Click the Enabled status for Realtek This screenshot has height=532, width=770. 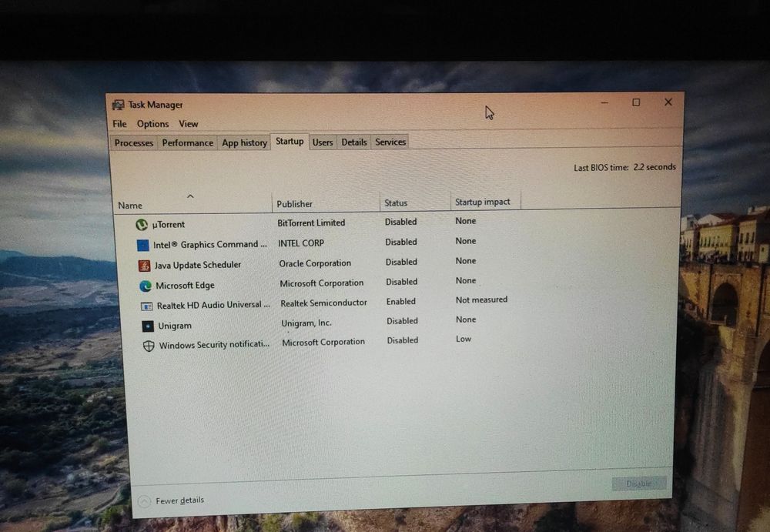pyautogui.click(x=400, y=302)
